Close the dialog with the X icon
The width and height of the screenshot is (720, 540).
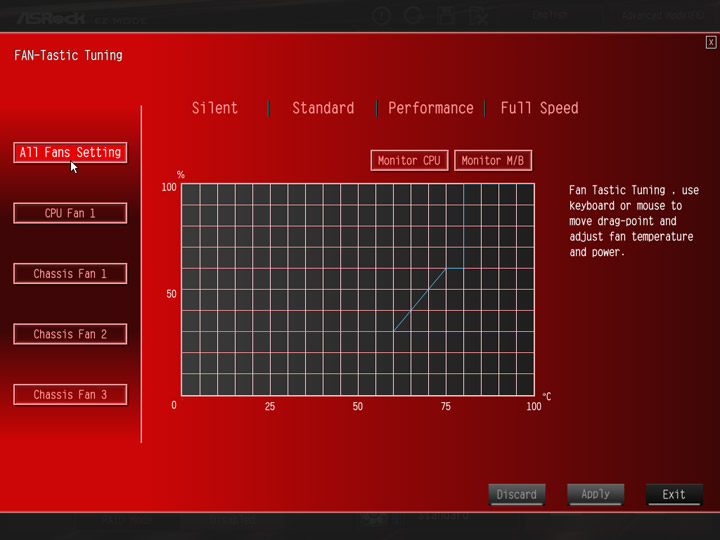[x=711, y=43]
